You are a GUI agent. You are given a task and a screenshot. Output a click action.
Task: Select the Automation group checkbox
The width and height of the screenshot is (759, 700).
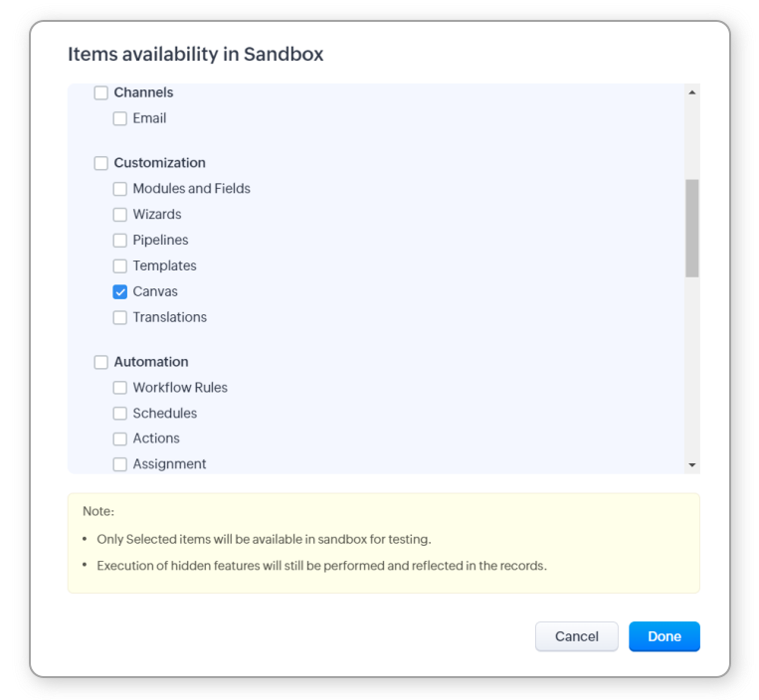[100, 362]
